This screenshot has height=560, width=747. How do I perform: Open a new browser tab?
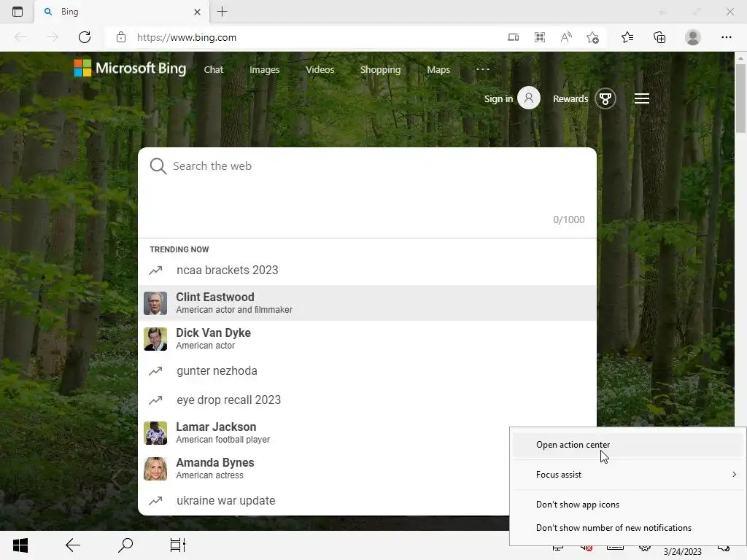pyautogui.click(x=222, y=12)
